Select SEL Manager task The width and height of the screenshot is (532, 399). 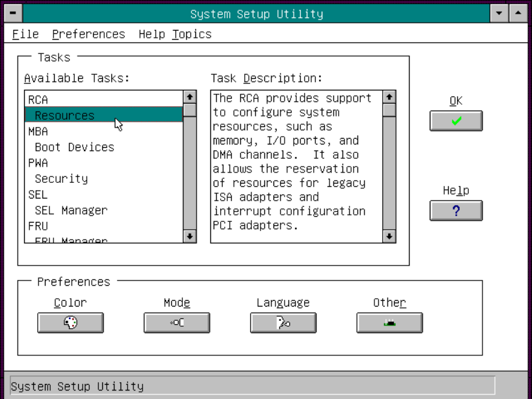click(71, 210)
